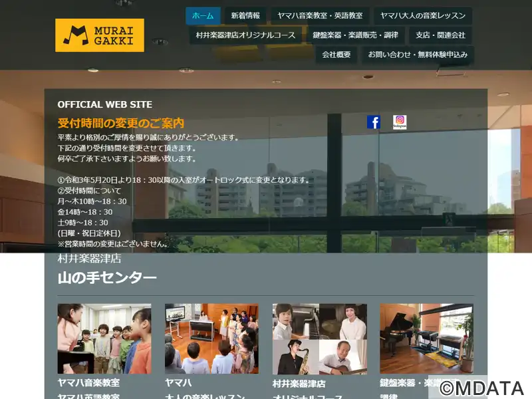Image resolution: width=532 pixels, height=399 pixels.
Task: Open 支店・関連会社 menu item
Action: click(x=440, y=35)
